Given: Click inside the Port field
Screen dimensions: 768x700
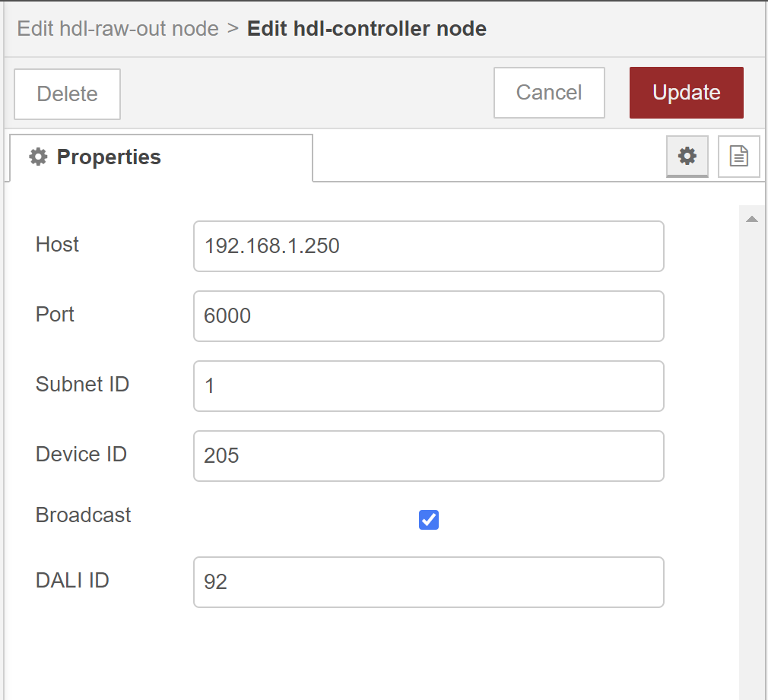Looking at the screenshot, I should (428, 315).
